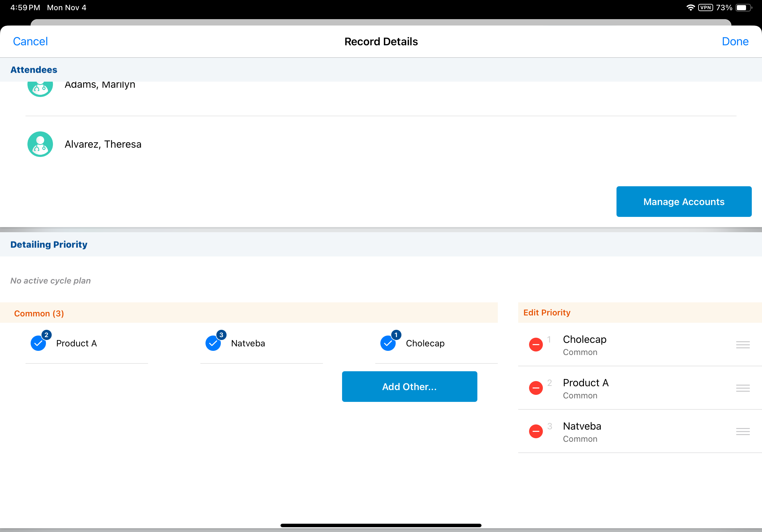Tap the Detailing Priority section header
The width and height of the screenshot is (762, 532).
pos(49,244)
